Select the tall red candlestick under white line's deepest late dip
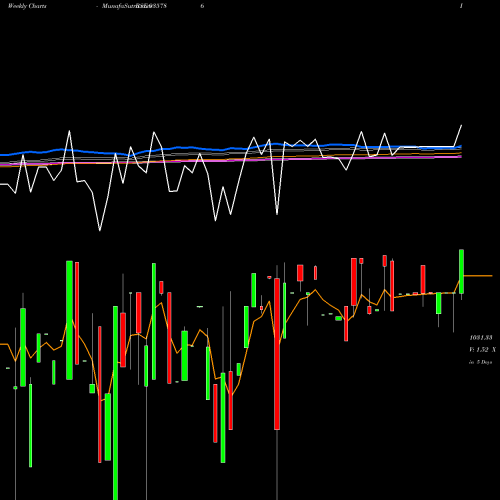This screenshot has width=500, height=500. pos(277,354)
